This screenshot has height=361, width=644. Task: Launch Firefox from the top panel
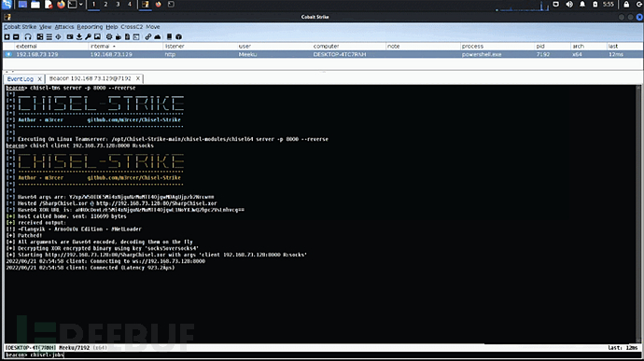(61, 5)
